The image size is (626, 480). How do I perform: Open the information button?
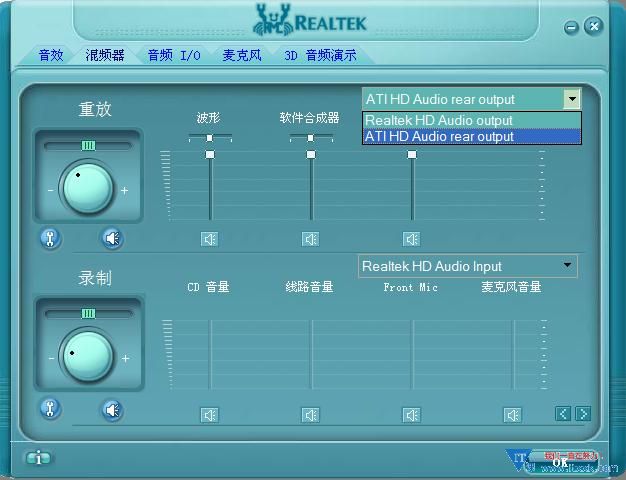(x=38, y=458)
